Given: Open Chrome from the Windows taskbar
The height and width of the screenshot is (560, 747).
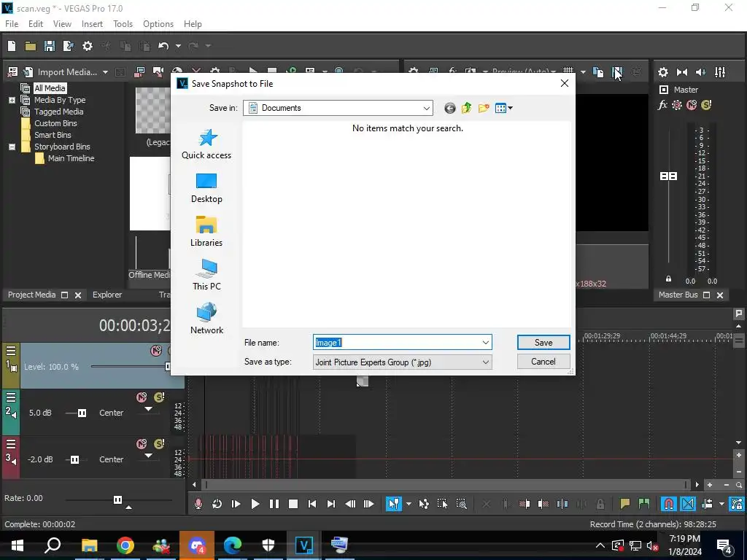Looking at the screenshot, I should (125, 545).
